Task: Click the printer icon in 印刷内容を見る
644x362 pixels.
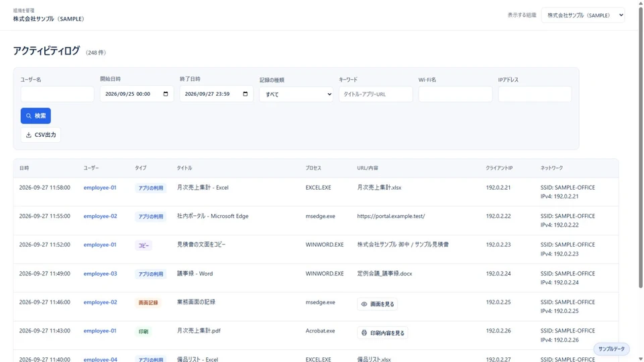Action: pos(364,333)
